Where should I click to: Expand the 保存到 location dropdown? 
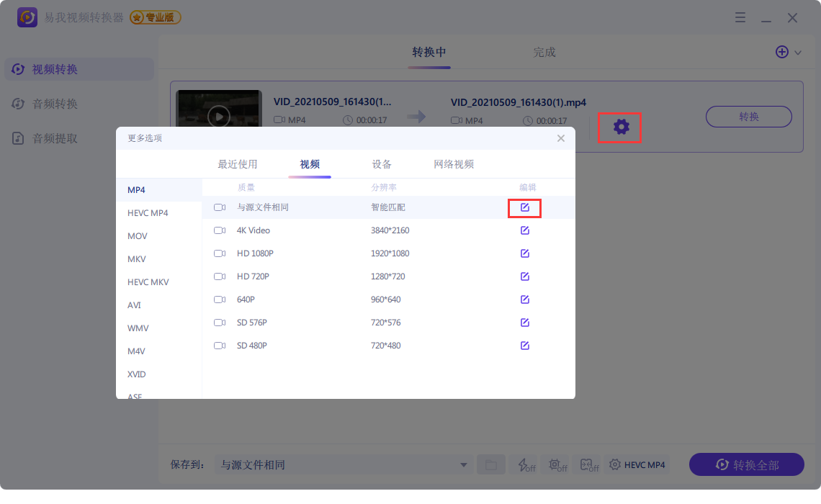[x=465, y=465]
